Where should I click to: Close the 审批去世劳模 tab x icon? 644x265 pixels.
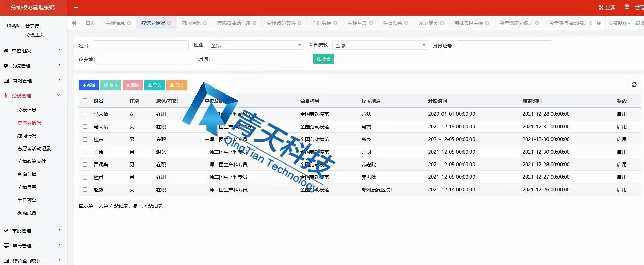[x=487, y=23]
